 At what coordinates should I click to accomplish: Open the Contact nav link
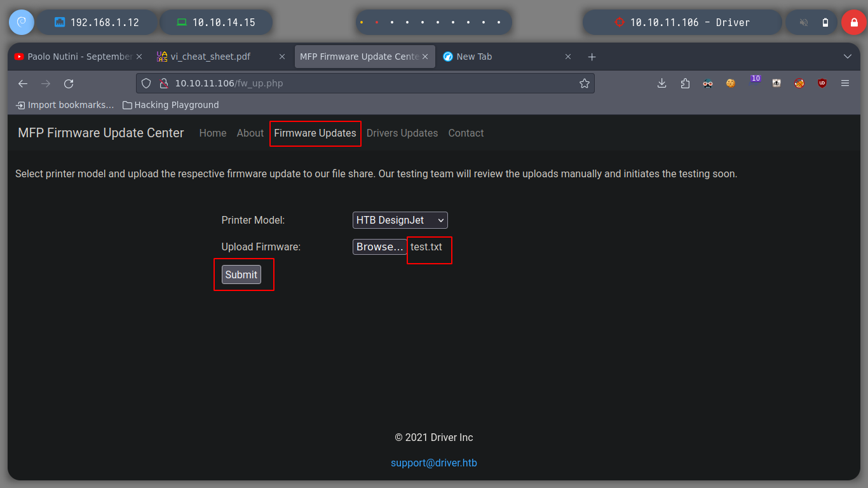[x=466, y=133]
